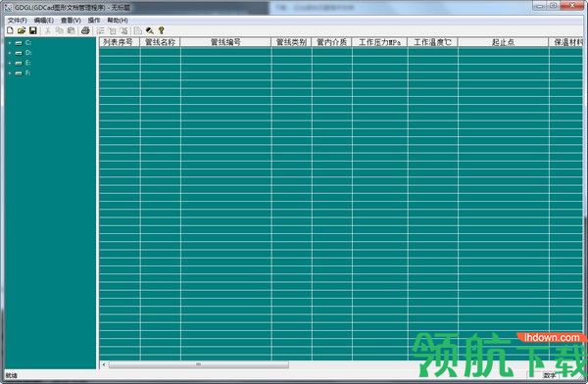
Task: Create a new document from the toolbar
Action: click(x=10, y=30)
